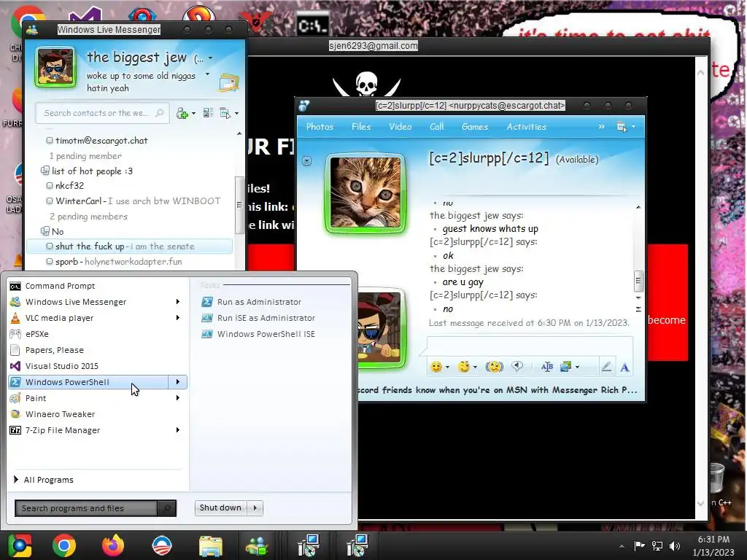Open the Files tab in the chat window

(361, 127)
